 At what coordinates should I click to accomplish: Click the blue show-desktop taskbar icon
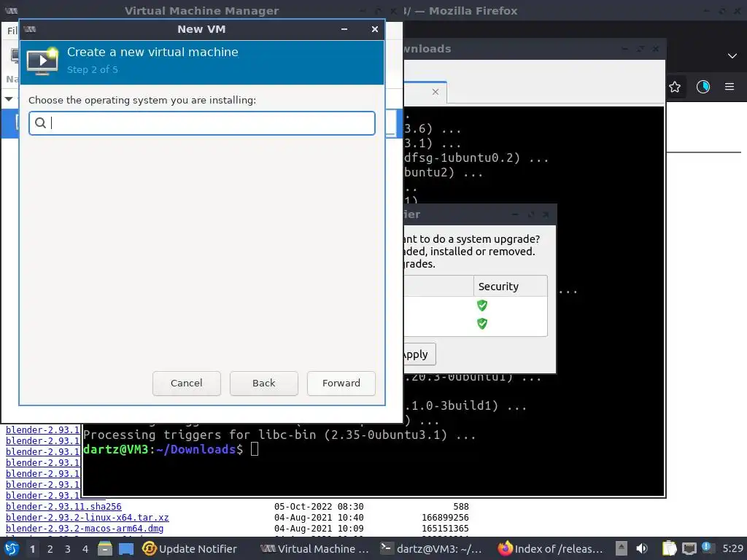(126, 548)
